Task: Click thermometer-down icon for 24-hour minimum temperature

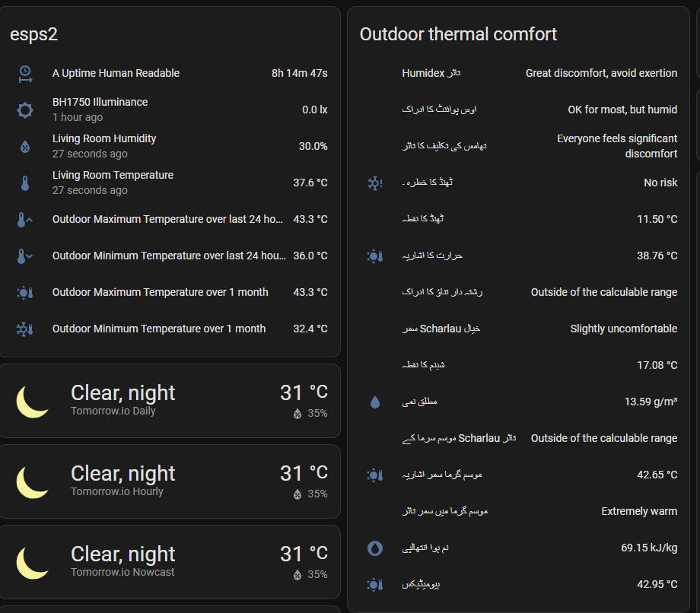Action: [x=25, y=256]
